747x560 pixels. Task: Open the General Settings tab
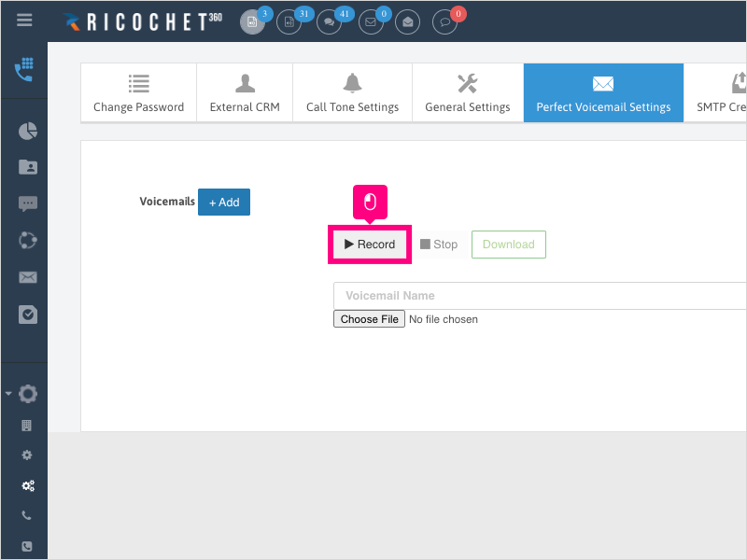[x=468, y=92]
